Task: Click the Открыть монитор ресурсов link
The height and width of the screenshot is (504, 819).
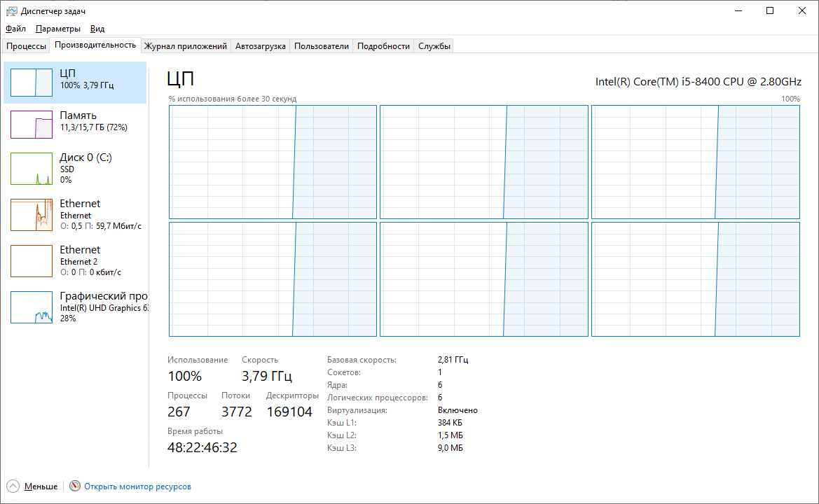Action: [137, 486]
